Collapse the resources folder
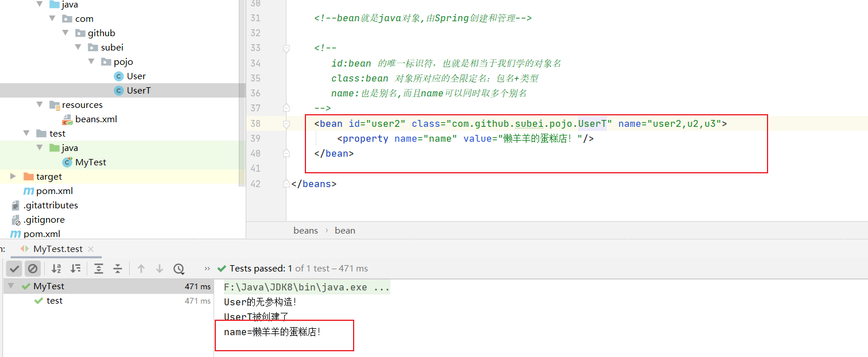This screenshot has height=357, width=868. tap(40, 104)
